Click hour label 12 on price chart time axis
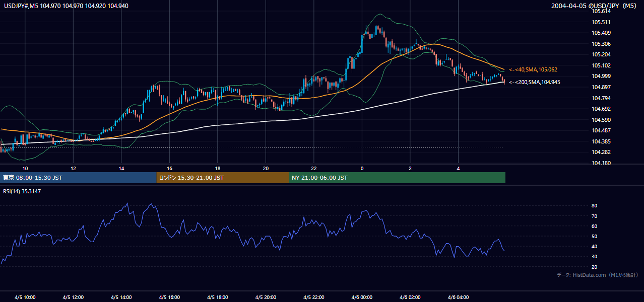The height and width of the screenshot is (302, 644). (73, 168)
